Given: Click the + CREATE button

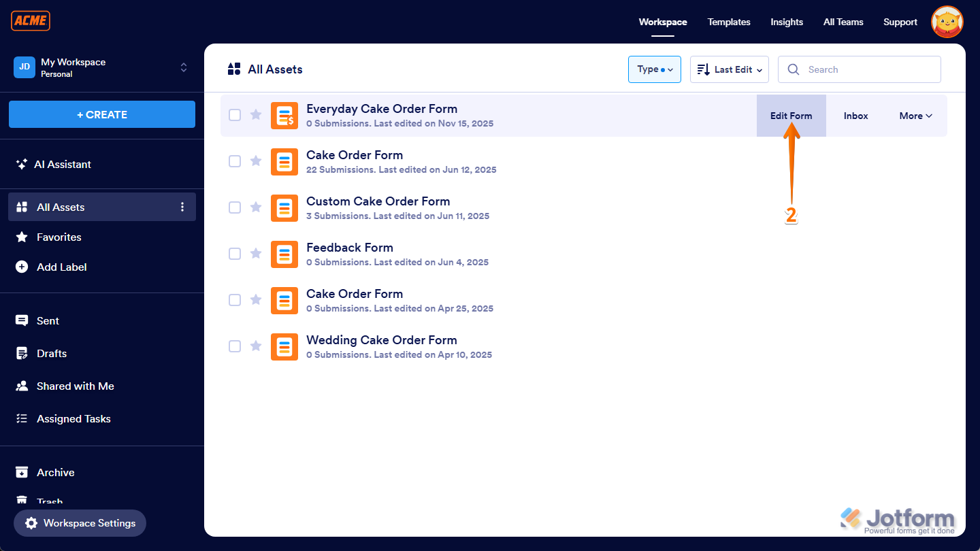Looking at the screenshot, I should 102,114.
